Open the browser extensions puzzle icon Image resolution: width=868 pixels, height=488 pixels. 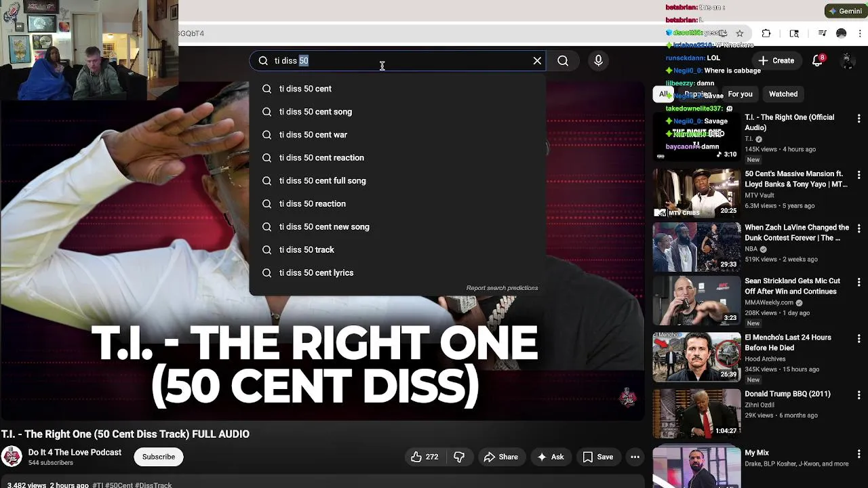tap(766, 33)
